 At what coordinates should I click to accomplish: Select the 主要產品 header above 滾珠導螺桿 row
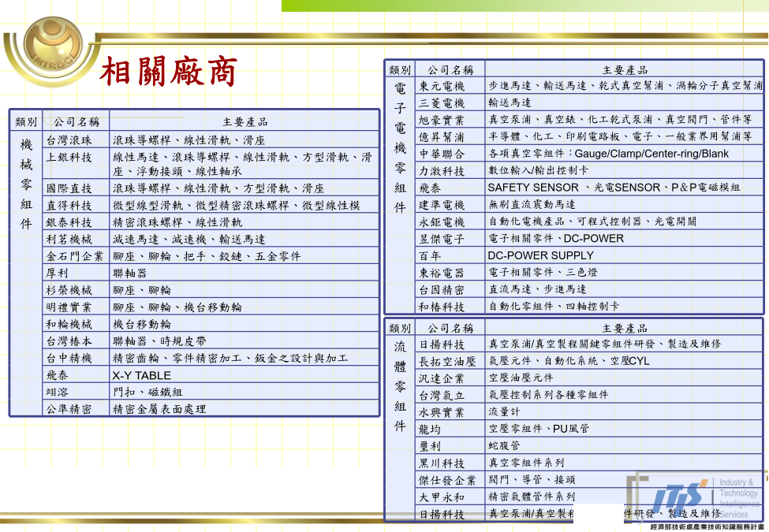point(245,122)
